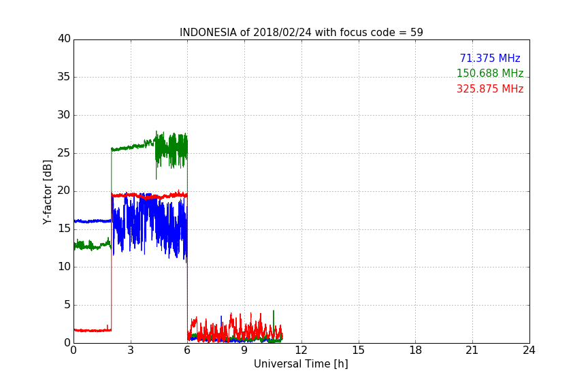Image resolution: width=588 pixels, height=392 pixels.
Task: Select the red '325.875 MHz' legend label
Action: coord(490,89)
